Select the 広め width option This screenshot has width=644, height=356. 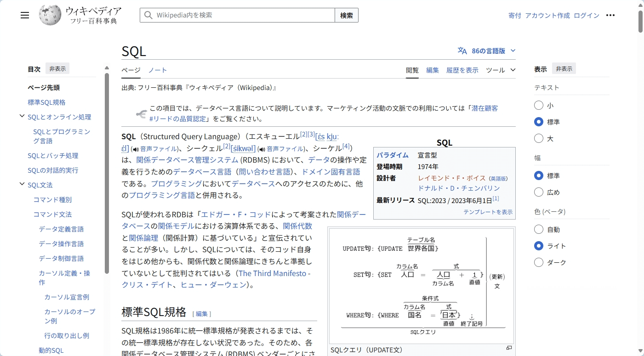[x=539, y=192]
